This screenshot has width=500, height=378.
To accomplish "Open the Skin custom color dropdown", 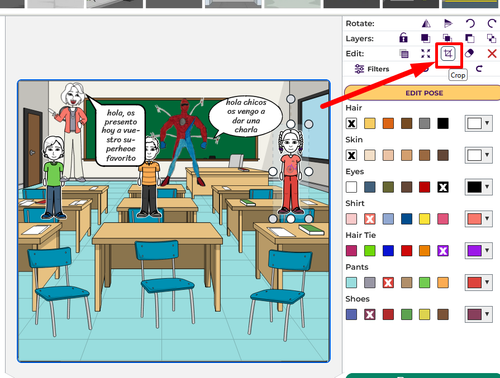I will coord(479,155).
